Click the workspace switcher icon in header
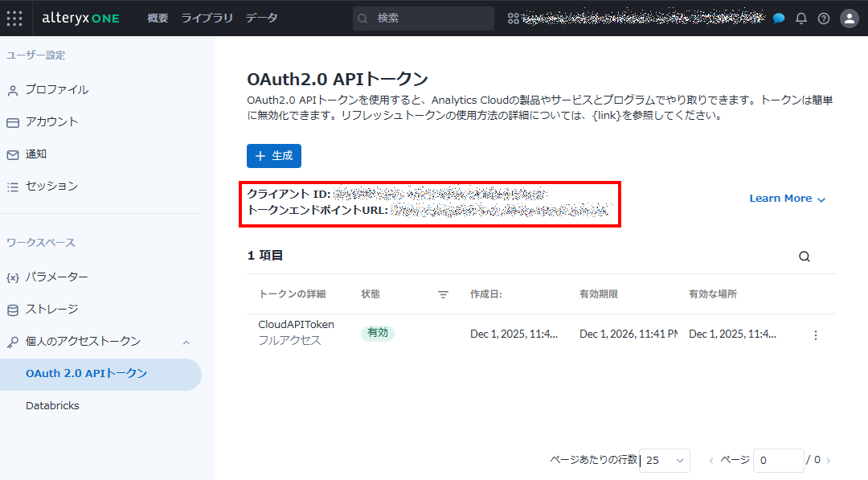Viewport: 868px width, 480px height. [514, 18]
